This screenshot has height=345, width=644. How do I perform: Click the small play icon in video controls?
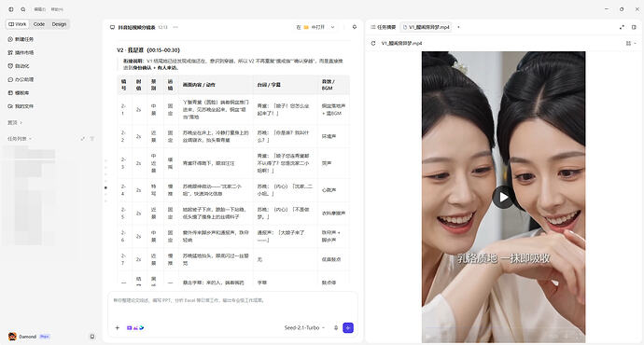coord(428,336)
